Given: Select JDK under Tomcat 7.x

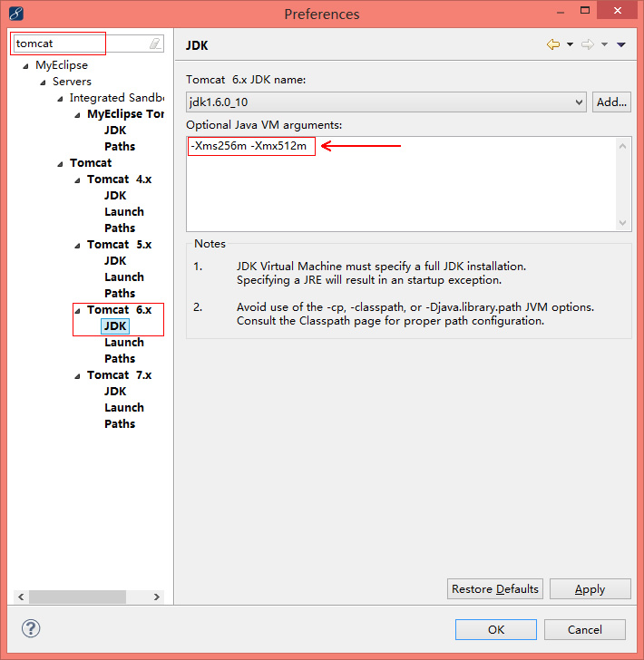Looking at the screenshot, I should tap(115, 391).
